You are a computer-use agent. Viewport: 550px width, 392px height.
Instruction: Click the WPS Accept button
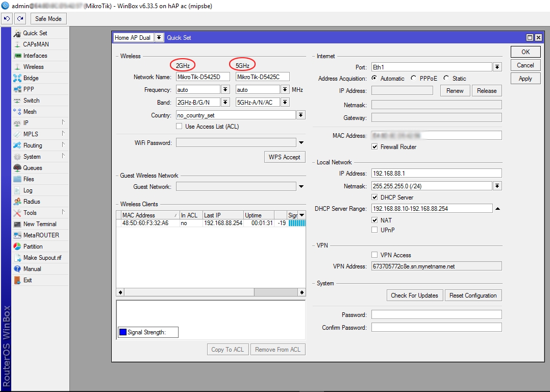pos(284,157)
